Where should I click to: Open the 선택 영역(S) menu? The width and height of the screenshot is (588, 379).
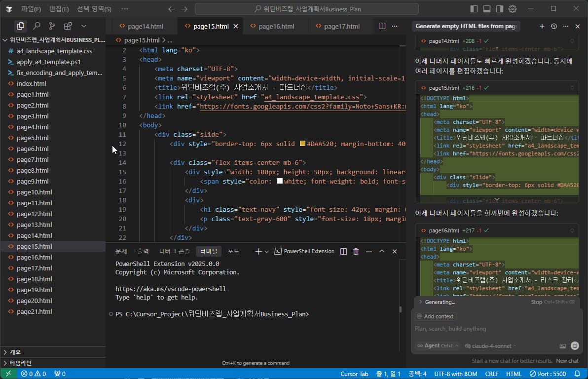point(94,9)
